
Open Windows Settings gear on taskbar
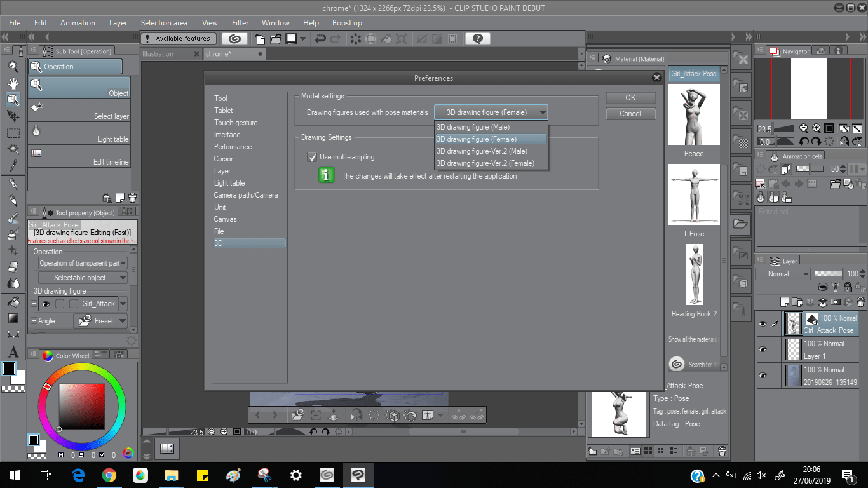tap(295, 475)
